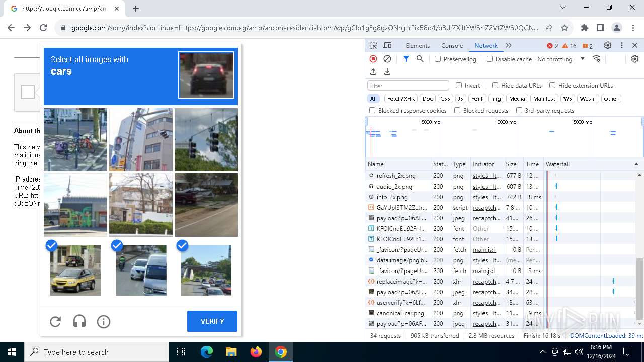The height and width of the screenshot is (362, 644).
Task: Expand more DevTools tabs with the chevrons
Action: [509, 45]
